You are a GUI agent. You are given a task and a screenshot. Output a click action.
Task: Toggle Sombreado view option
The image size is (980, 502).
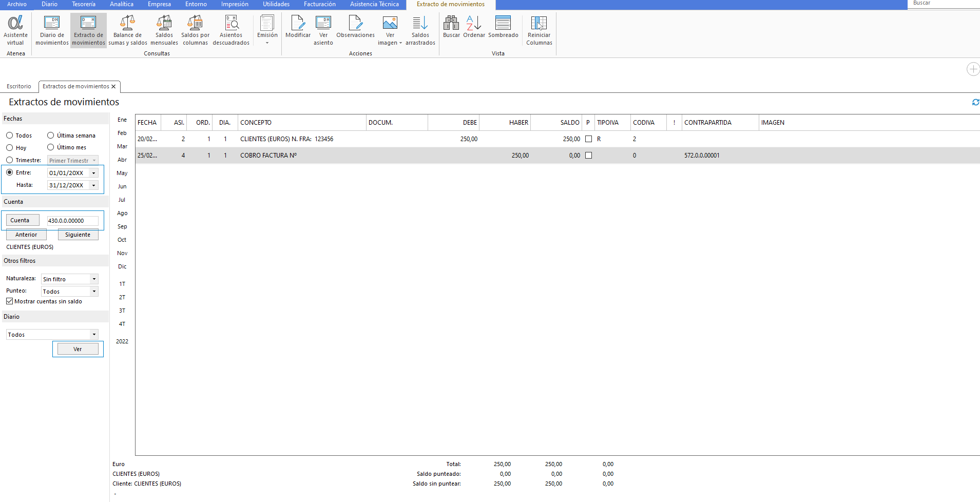point(503,26)
